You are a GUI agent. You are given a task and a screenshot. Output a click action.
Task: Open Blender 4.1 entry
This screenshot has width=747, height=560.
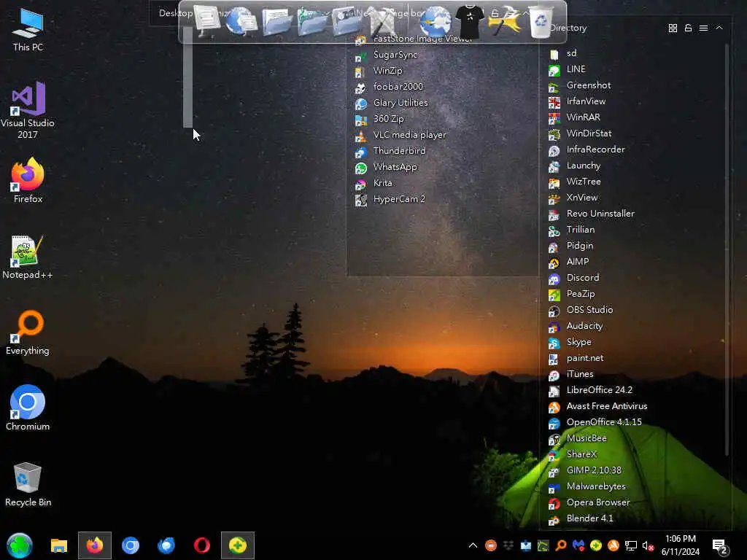(x=581, y=518)
